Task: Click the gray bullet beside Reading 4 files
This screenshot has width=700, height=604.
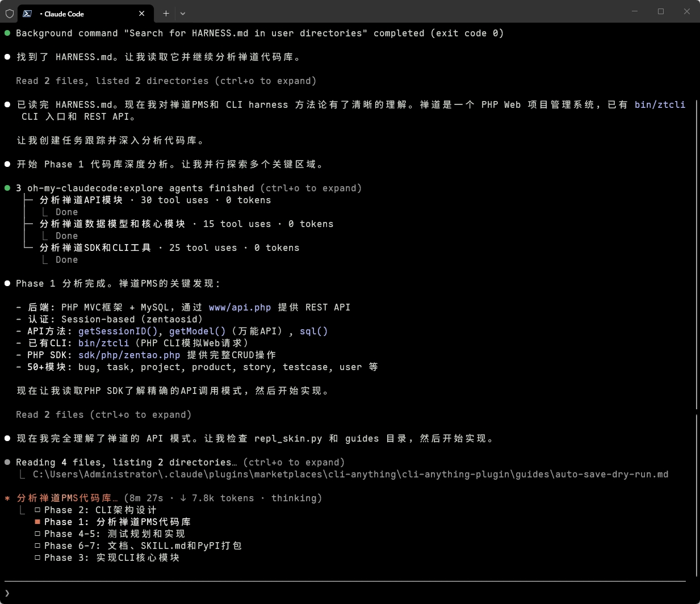Action: tap(7, 462)
